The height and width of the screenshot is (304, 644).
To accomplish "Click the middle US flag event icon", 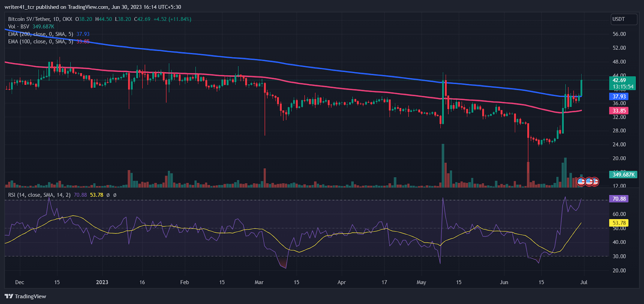I will [589, 182].
